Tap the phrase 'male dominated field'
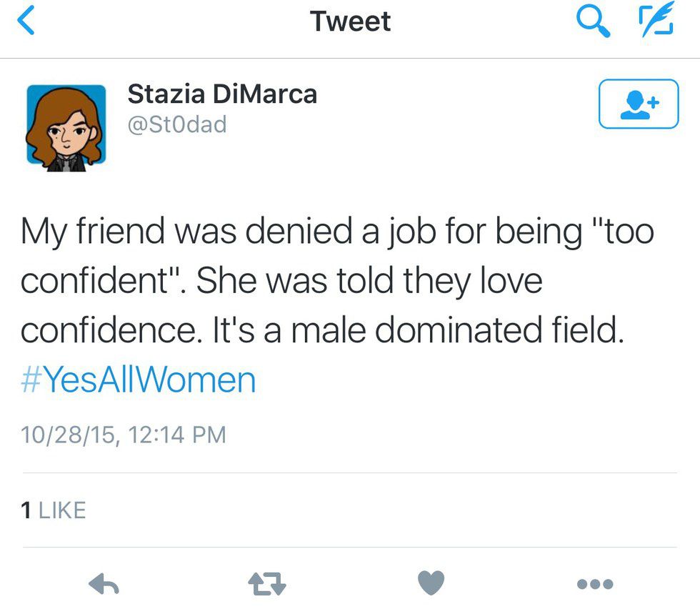Viewport: 700px width, 609px height. pos(457,330)
